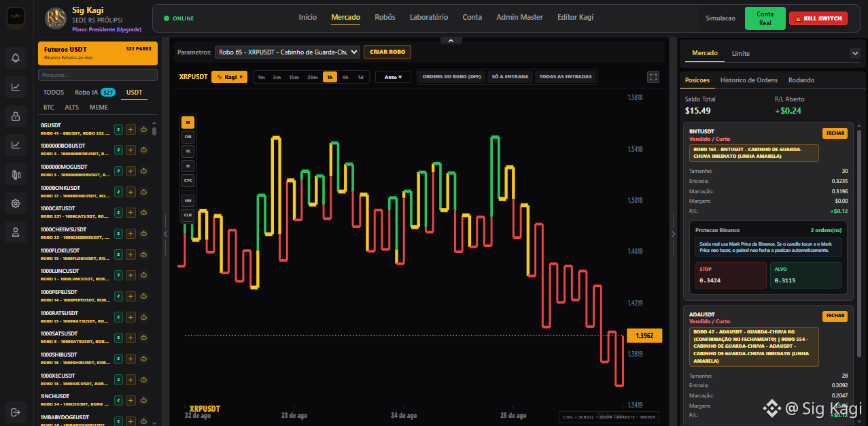Viewport: 868px width, 426px height.
Task: Open the lock icon in the left sidebar
Action: (16, 116)
